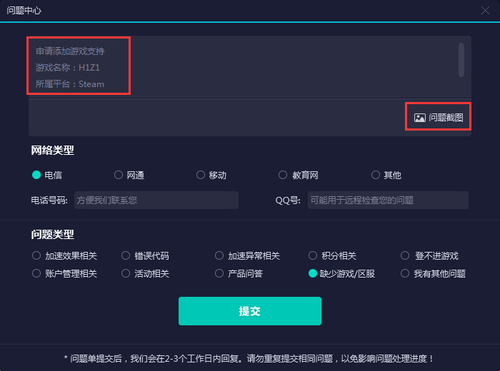
Task: Select 加速异常相关 option
Action: pos(219,256)
